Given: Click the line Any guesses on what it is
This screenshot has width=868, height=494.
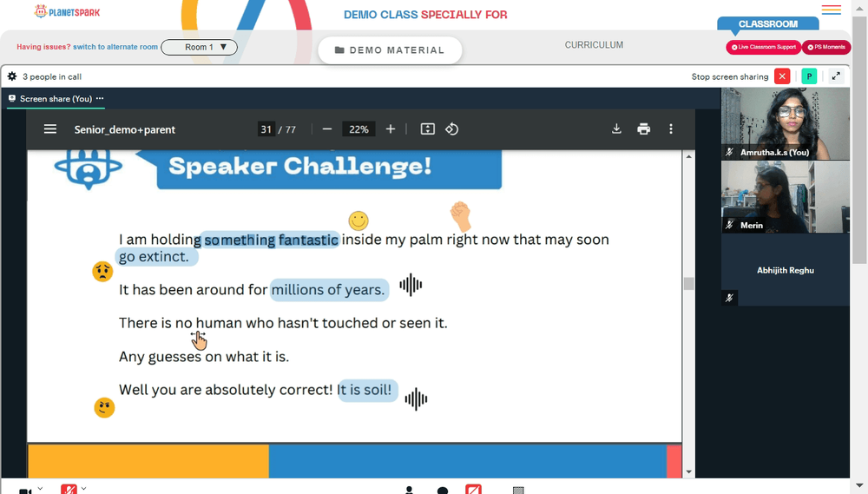Looking at the screenshot, I should tap(204, 357).
